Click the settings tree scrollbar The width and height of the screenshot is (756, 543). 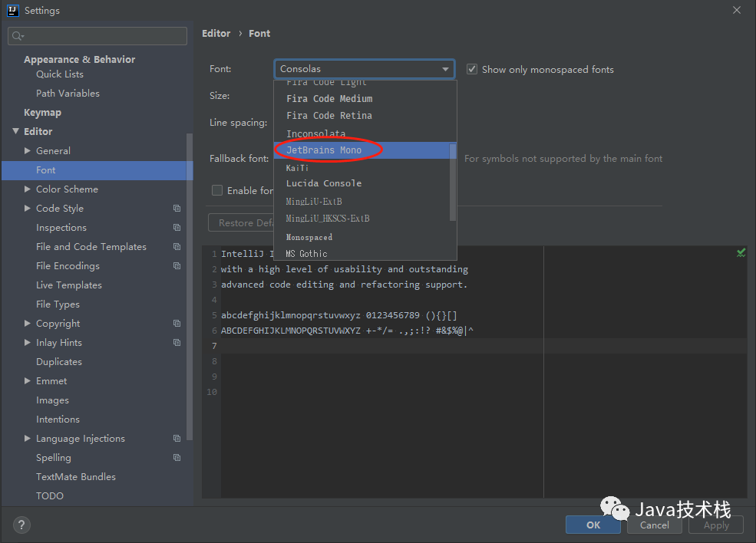[x=190, y=287]
